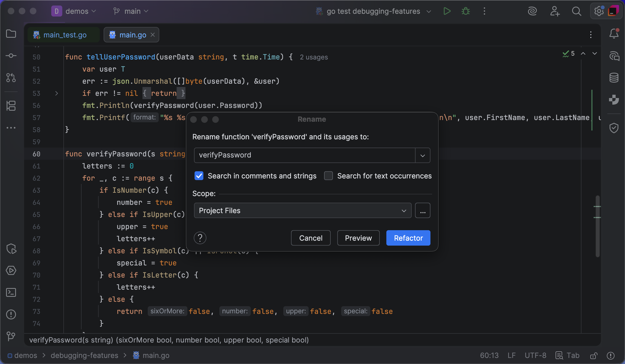Enable Search for text occurrences
The width and height of the screenshot is (625, 364).
(x=328, y=176)
